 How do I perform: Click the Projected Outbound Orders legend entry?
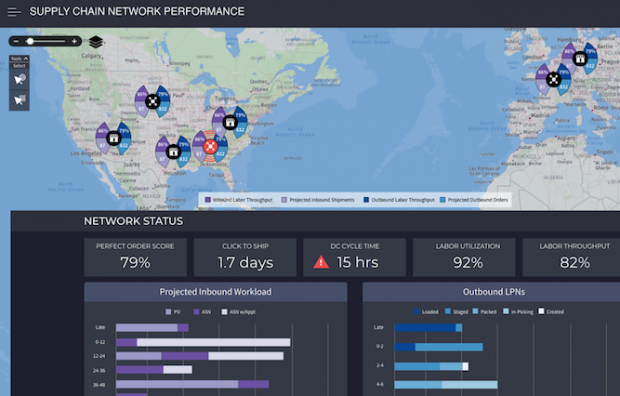coord(474,200)
